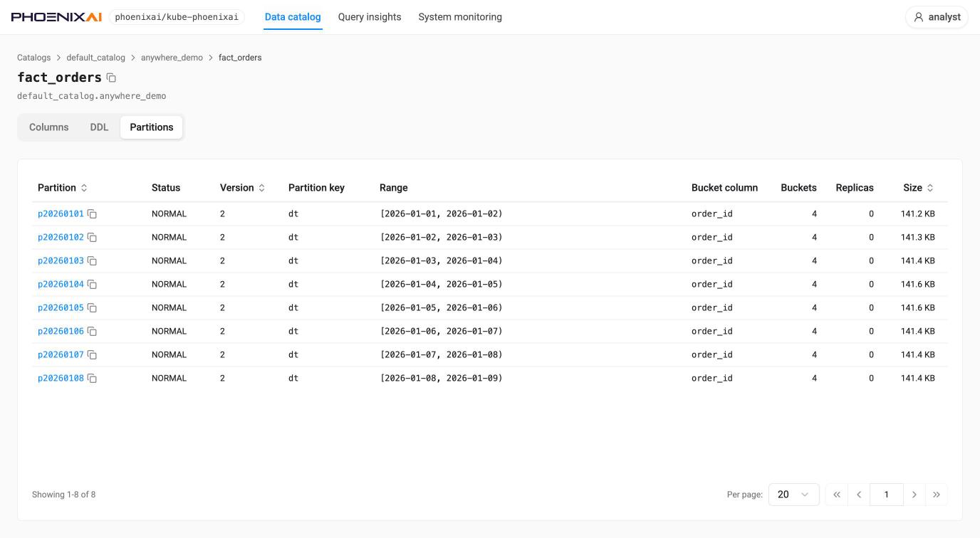Open Query insights in top navigation
The image size is (980, 538).
coord(370,17)
